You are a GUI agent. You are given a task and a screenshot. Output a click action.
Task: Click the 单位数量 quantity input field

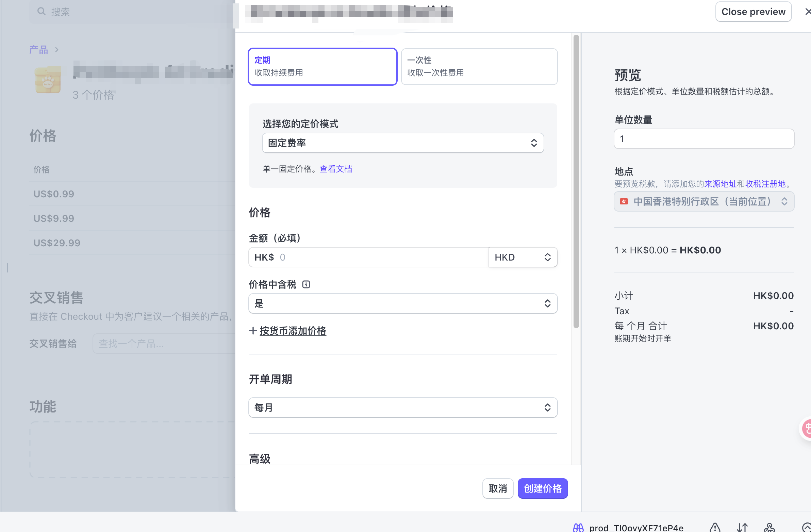coord(704,139)
